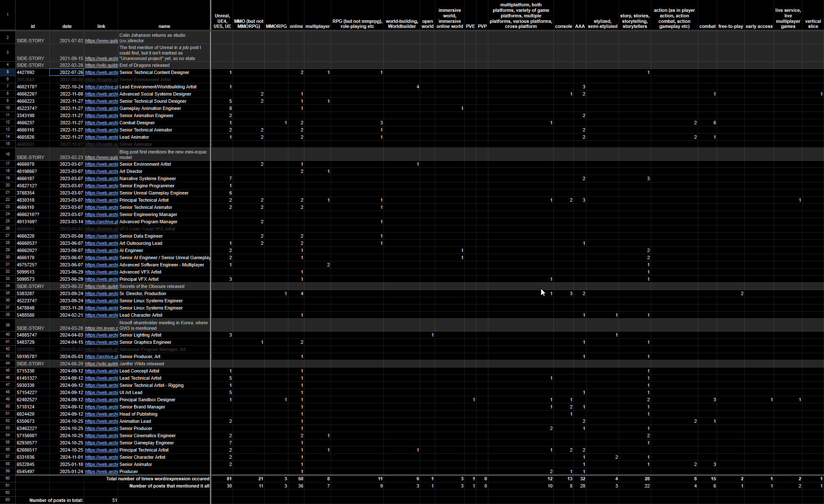The width and height of the screenshot is (824, 504).
Task: Select the highlighted date cell 2022-07-26
Action: pos(67,72)
